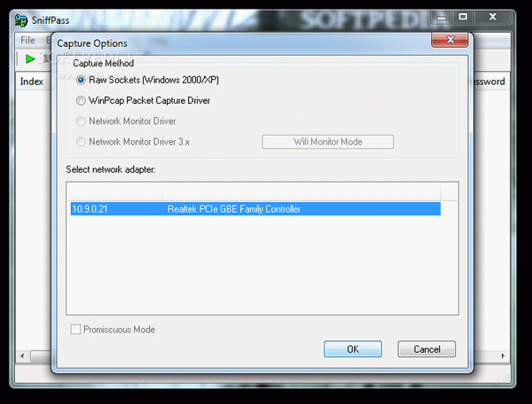Viewport: 532px width, 404px height.
Task: Click the SniffPass application icon
Action: (21, 20)
